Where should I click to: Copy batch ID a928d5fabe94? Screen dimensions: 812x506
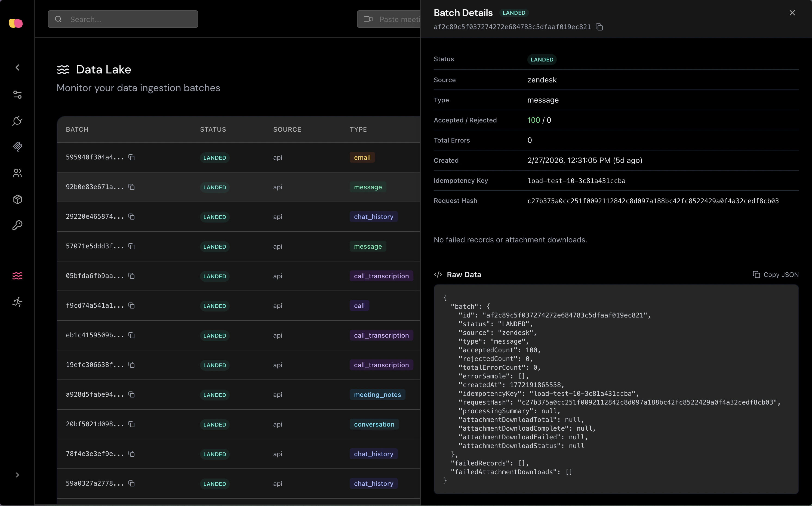(131, 394)
